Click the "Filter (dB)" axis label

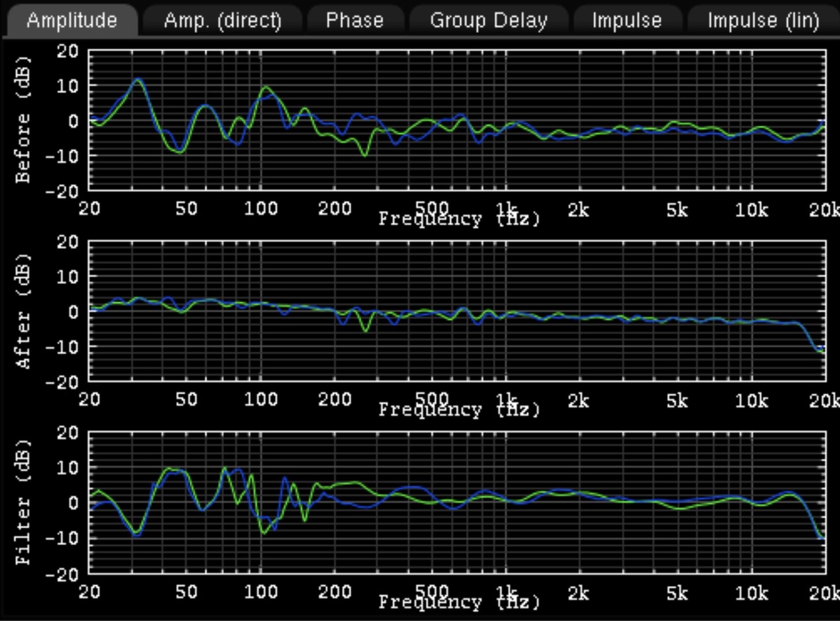click(x=22, y=502)
